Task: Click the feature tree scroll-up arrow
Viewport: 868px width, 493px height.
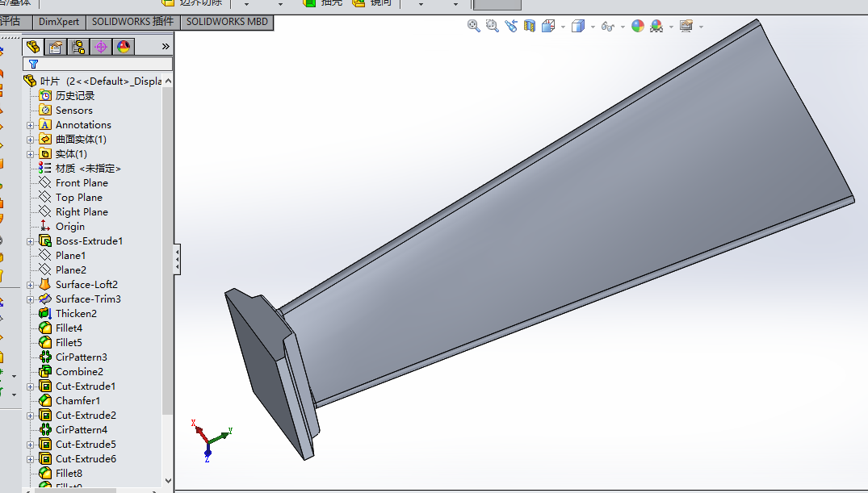Action: click(x=168, y=81)
